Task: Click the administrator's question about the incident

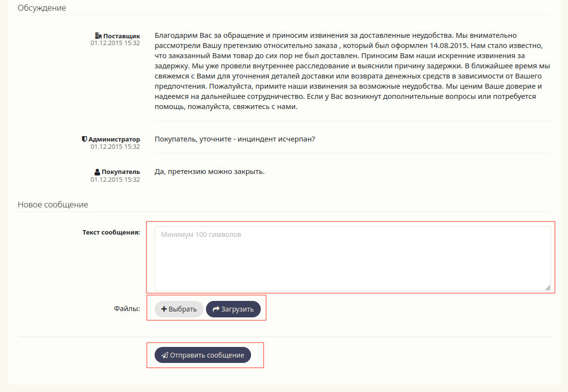Action: click(x=235, y=139)
